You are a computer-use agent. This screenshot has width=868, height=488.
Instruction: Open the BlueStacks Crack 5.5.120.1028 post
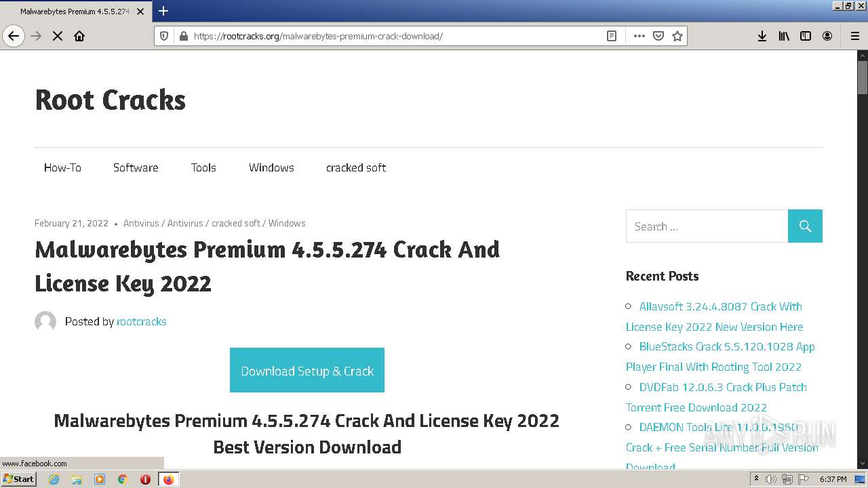720,357
